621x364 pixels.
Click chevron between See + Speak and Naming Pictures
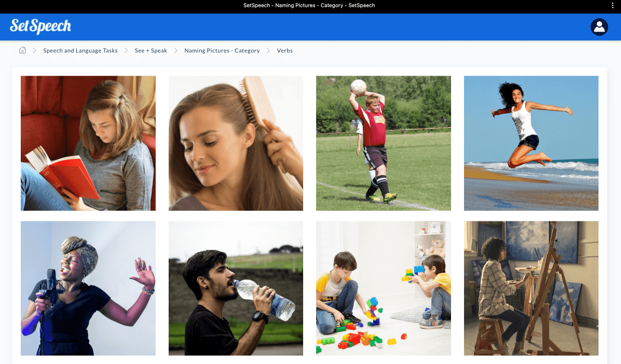tap(176, 51)
